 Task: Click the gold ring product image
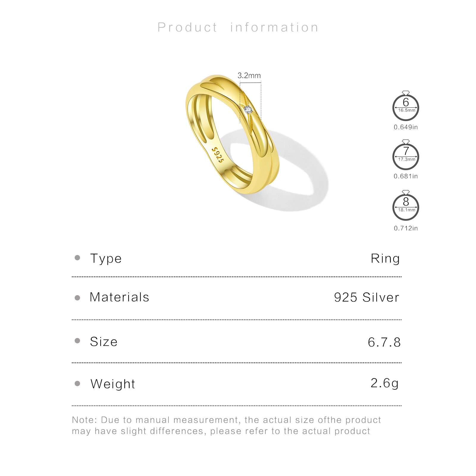[232, 134]
